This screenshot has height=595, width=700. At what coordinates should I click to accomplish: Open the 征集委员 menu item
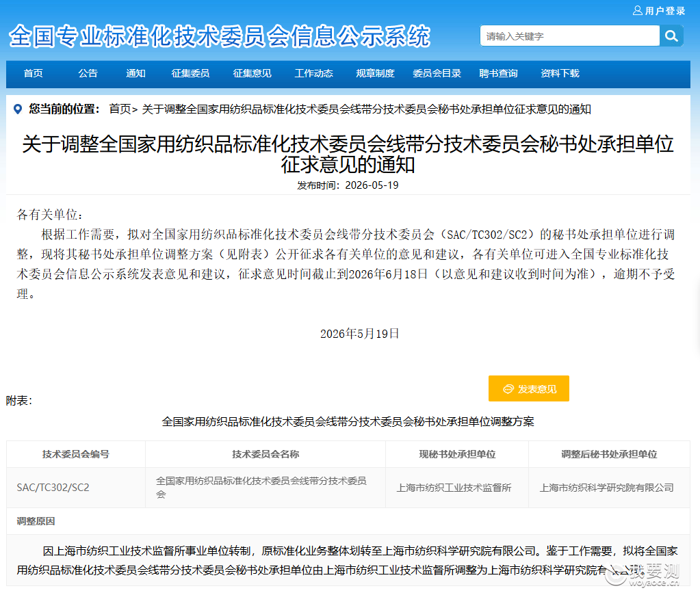191,73
